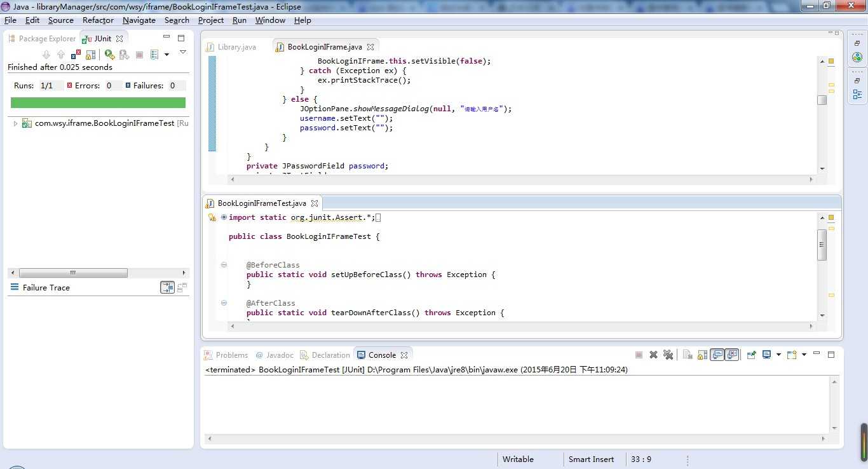Toggle Show Console When Standard Error Changes
This screenshot has width=868, height=469.
[732, 355]
